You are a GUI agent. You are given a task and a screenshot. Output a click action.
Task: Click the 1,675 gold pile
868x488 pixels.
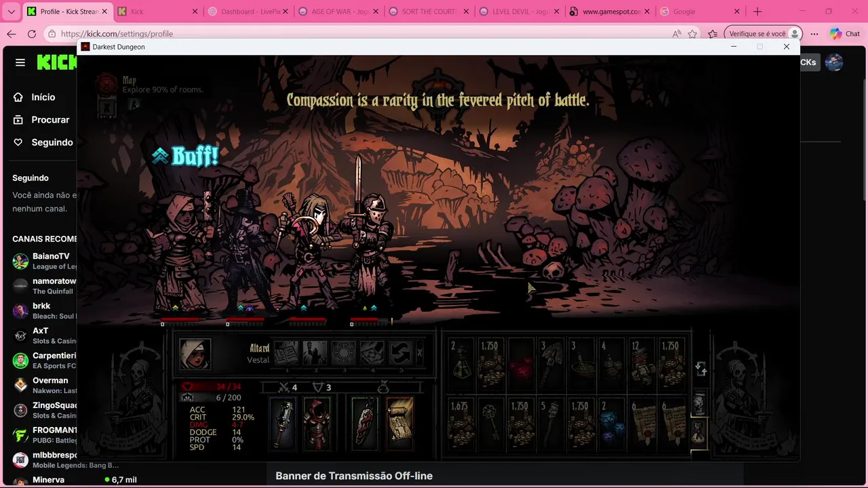pos(461,424)
